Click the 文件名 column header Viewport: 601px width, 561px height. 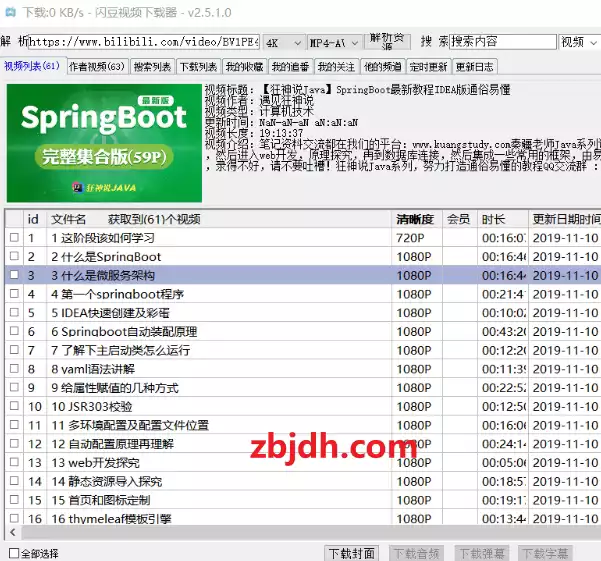(218, 219)
